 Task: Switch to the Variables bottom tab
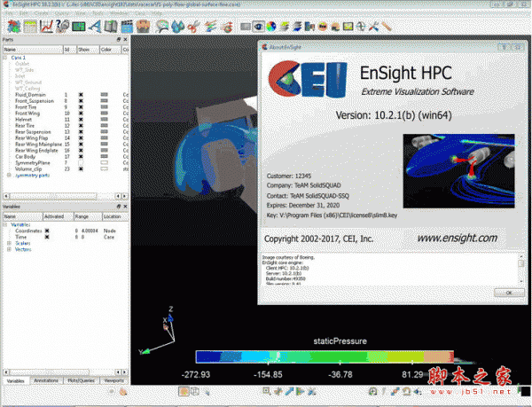(16, 381)
